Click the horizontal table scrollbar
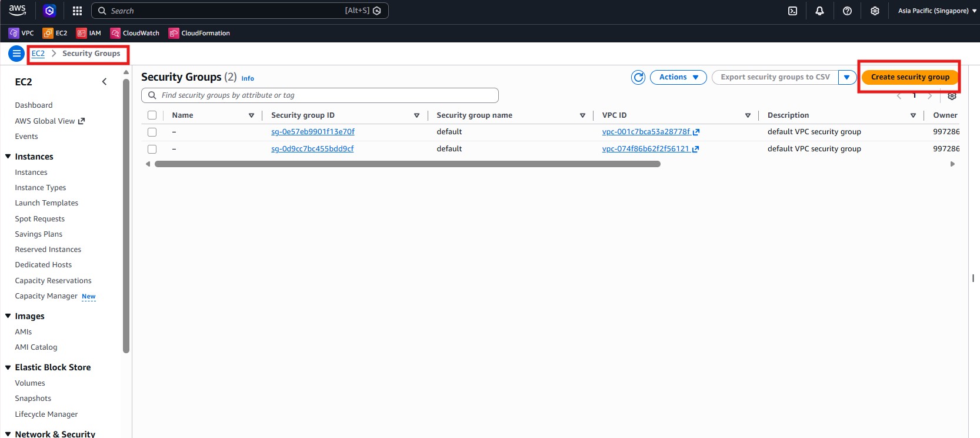 pyautogui.click(x=407, y=164)
